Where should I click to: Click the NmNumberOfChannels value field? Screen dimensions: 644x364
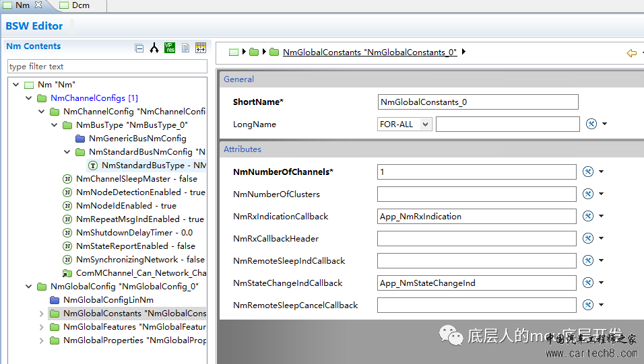(x=476, y=172)
